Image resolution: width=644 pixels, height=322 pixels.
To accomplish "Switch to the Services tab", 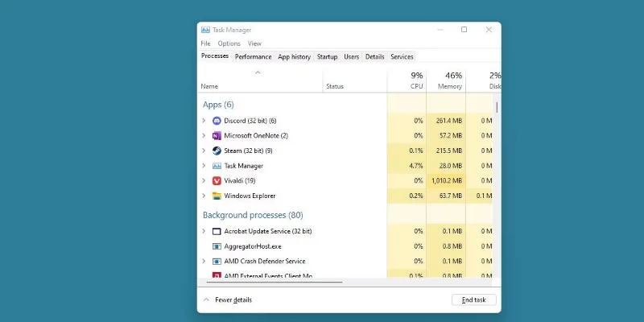I will (402, 56).
